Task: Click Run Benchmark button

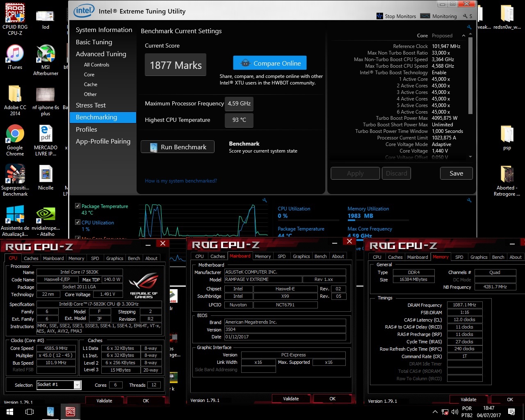Action: click(x=178, y=147)
